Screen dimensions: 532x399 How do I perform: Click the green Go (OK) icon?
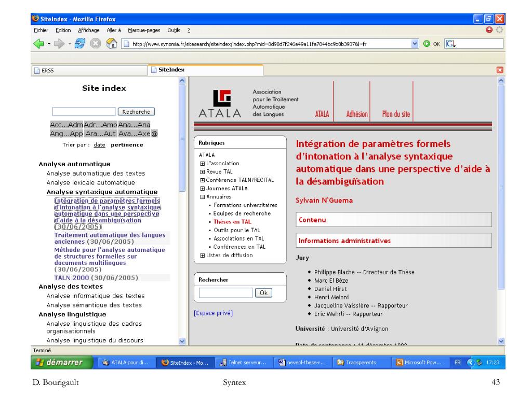point(427,44)
